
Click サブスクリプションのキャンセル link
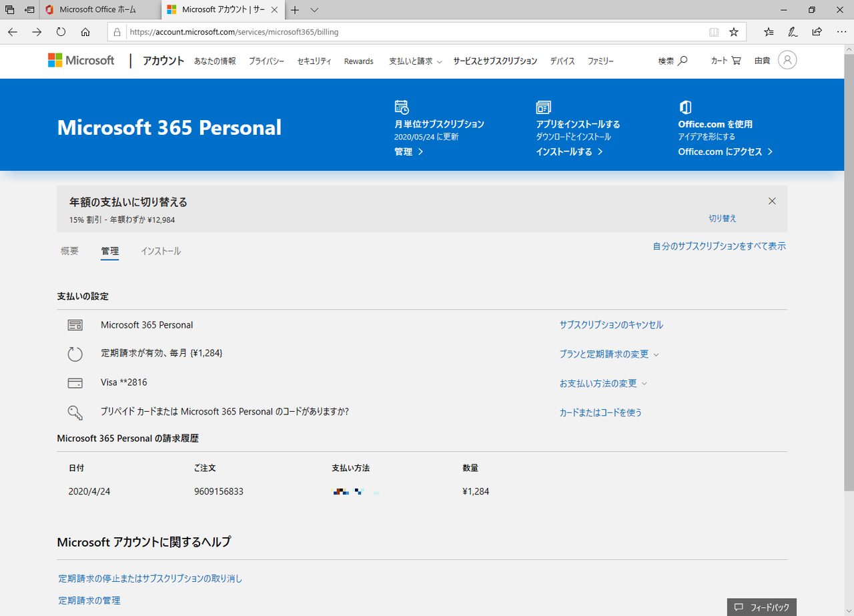[x=611, y=325]
